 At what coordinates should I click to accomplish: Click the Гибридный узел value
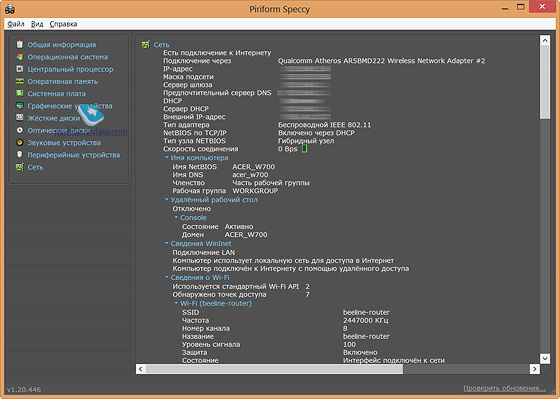[x=306, y=141]
